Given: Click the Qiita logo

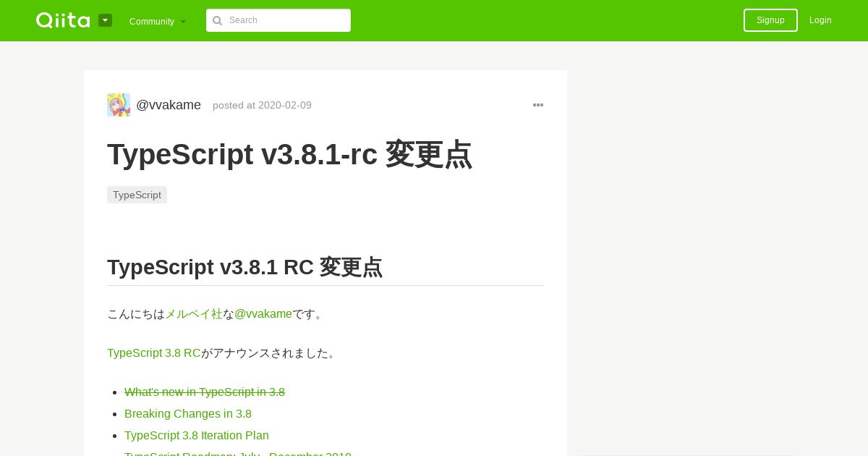Looking at the screenshot, I should coord(63,20).
